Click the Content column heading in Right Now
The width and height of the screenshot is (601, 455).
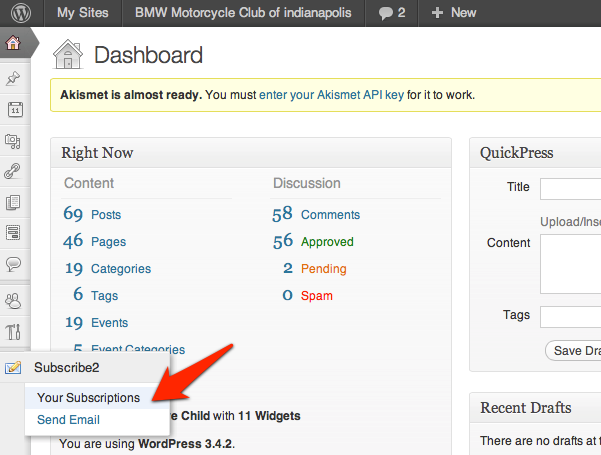tap(89, 183)
